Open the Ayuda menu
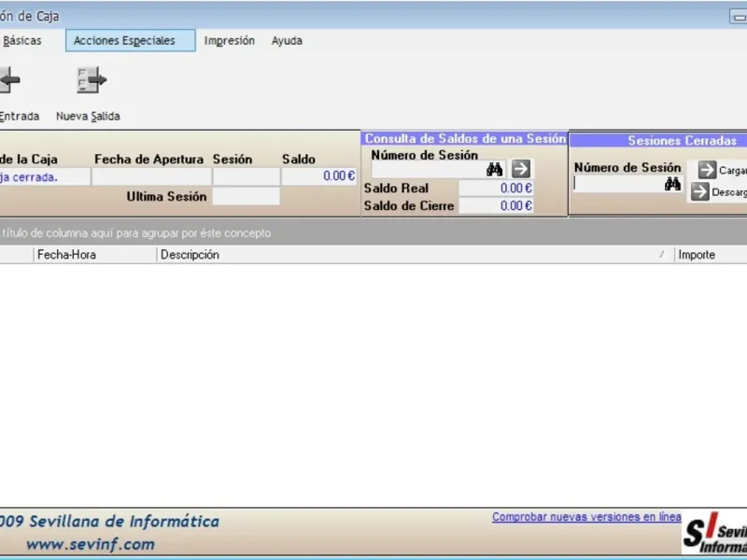This screenshot has height=560, width=747. point(287,40)
